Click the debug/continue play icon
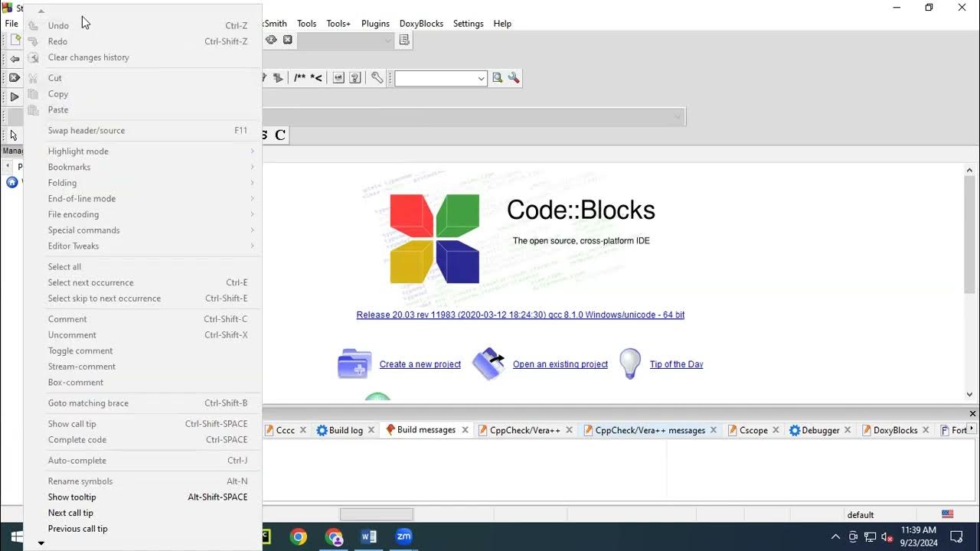Screen dimensions: 980x551 point(15,97)
